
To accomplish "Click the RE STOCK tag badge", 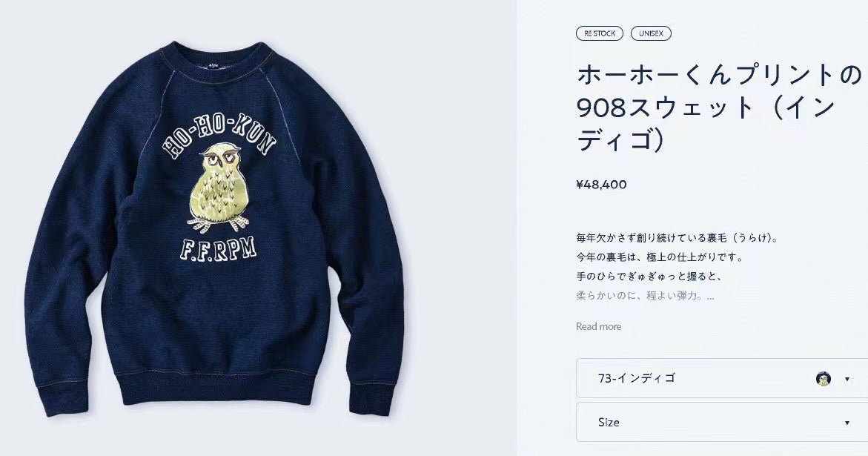I will pos(600,34).
